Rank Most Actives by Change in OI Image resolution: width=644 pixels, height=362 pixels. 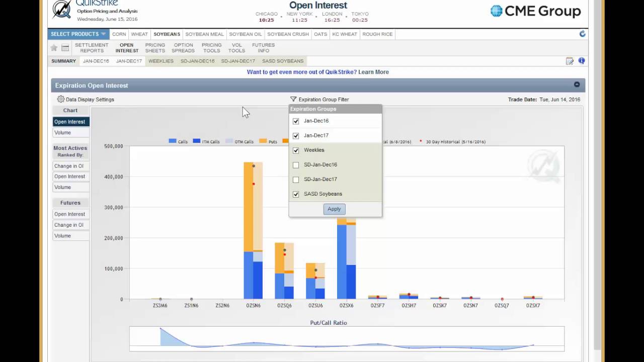[71, 166]
